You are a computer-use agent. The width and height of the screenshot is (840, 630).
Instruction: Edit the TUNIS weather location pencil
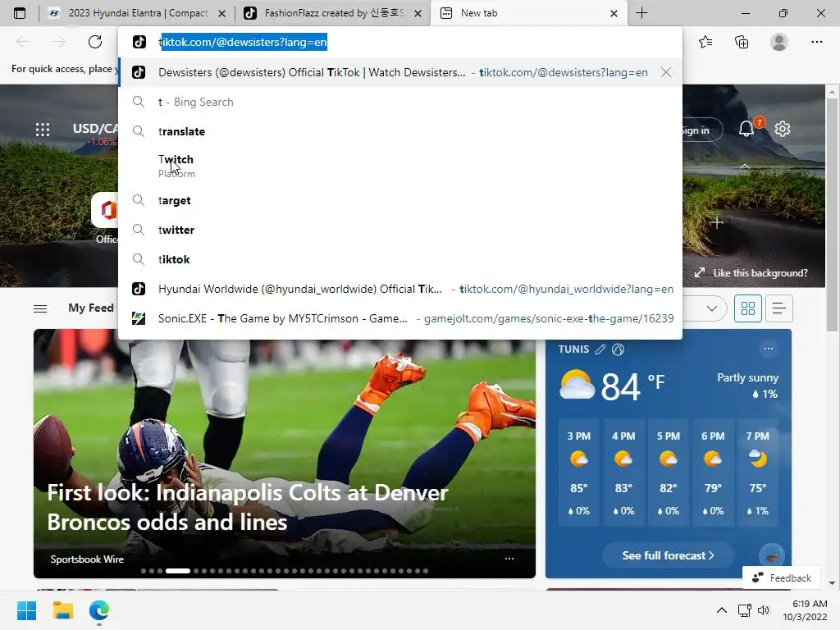[600, 349]
